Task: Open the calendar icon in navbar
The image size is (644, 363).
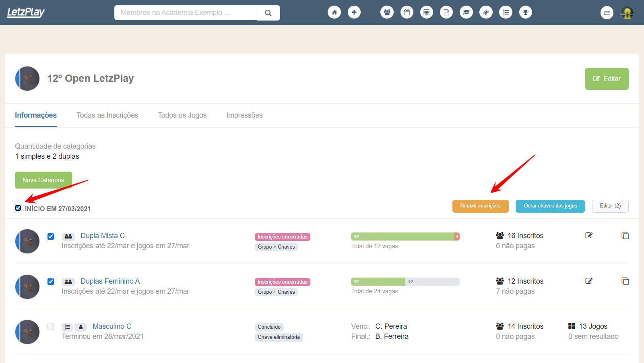Action: 407,12
